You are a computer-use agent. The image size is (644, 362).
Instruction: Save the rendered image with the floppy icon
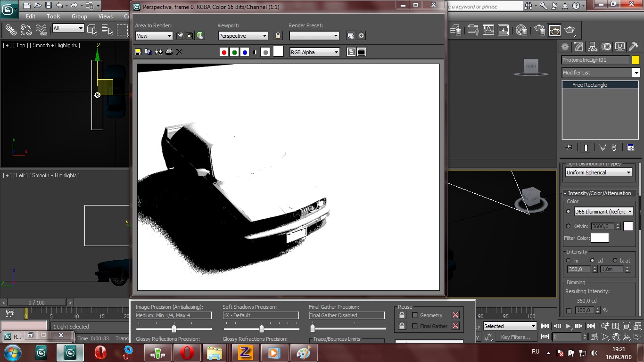pos(138,52)
